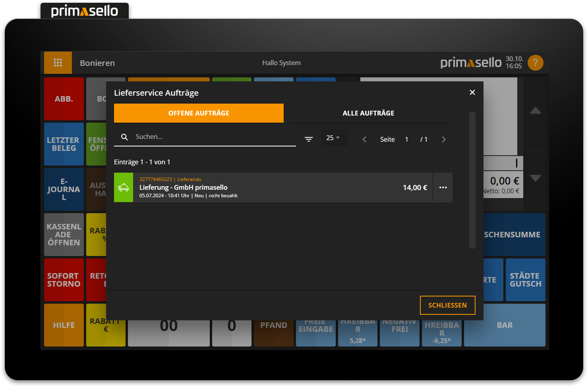
Task: Go to next page with right chevron
Action: coord(444,139)
